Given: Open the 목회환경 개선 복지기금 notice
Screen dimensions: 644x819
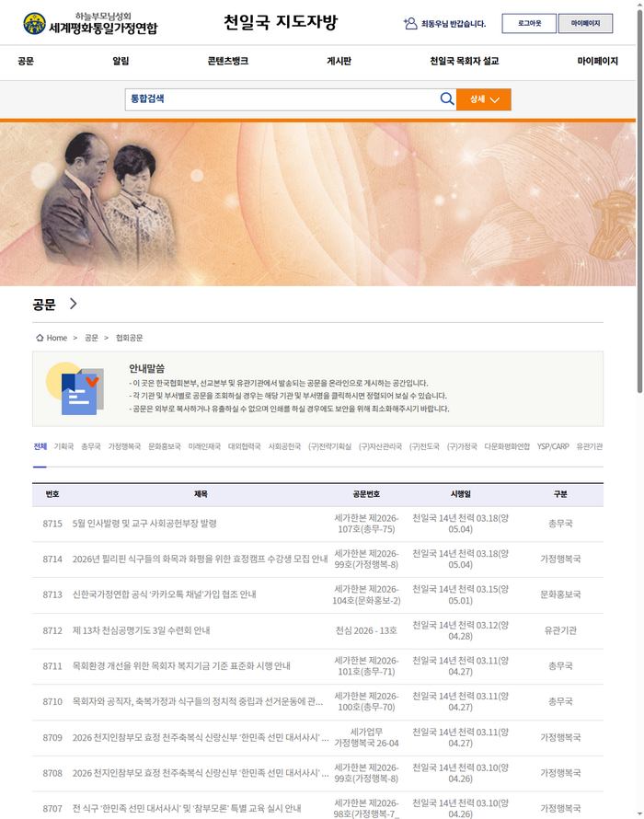Looking at the screenshot, I should 181,666.
